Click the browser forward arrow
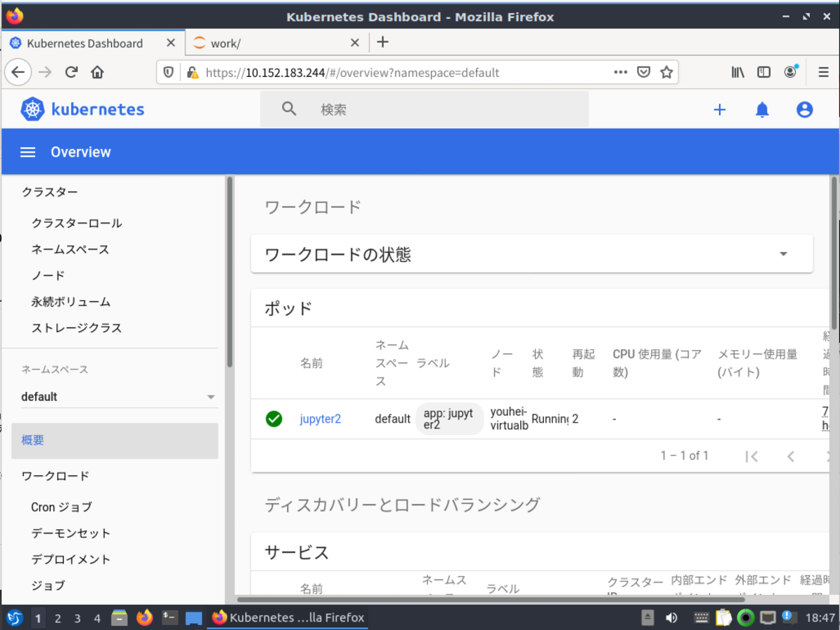This screenshot has width=840, height=630. pyautogui.click(x=45, y=72)
